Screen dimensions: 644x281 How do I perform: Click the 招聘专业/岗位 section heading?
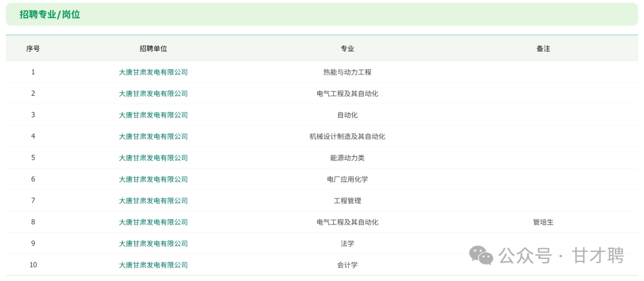[49, 15]
